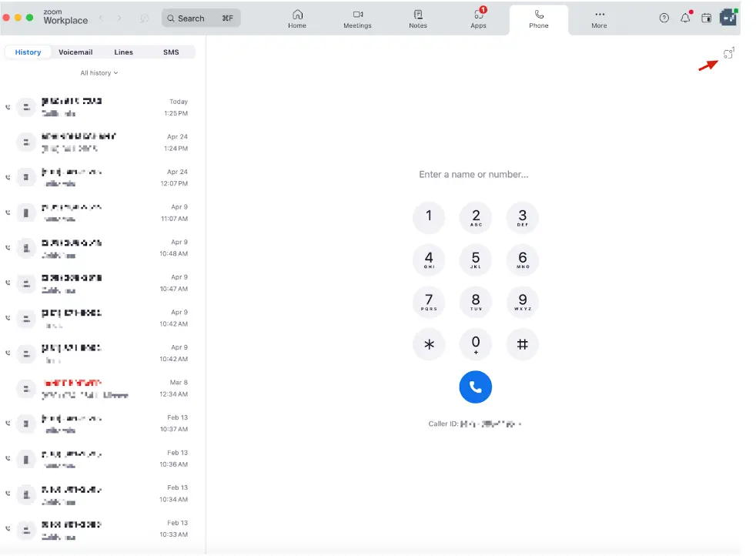Open Apps with the notification badge

click(x=478, y=17)
